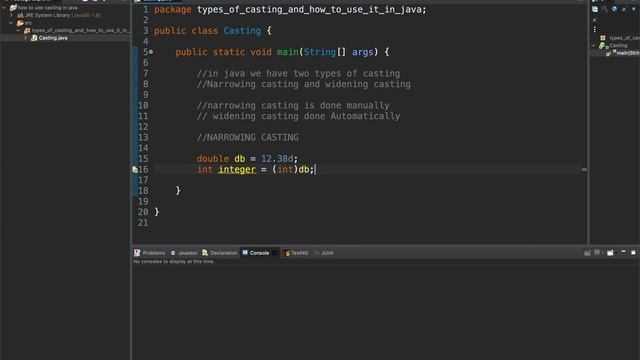Expand the Casting.java file arrow

pos(26,38)
